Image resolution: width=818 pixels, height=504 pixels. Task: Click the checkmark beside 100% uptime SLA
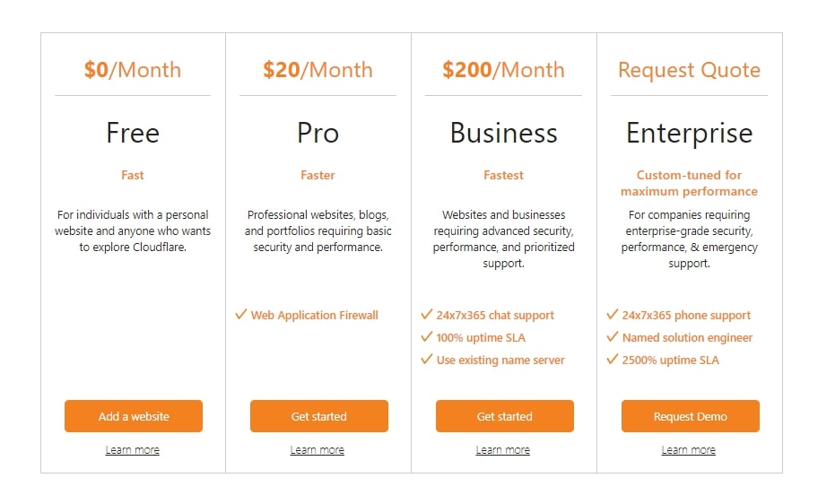point(426,337)
